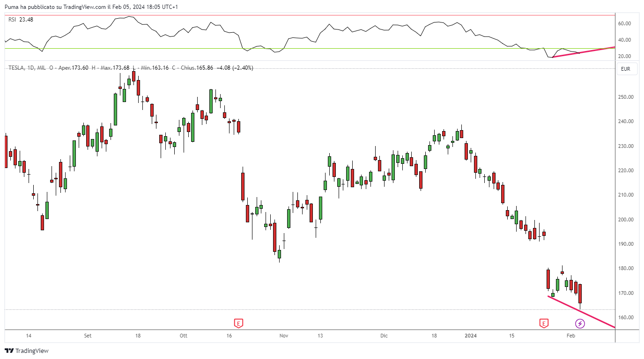This screenshot has width=644, height=359.
Task: Click the TradingView logo
Action: click(27, 351)
